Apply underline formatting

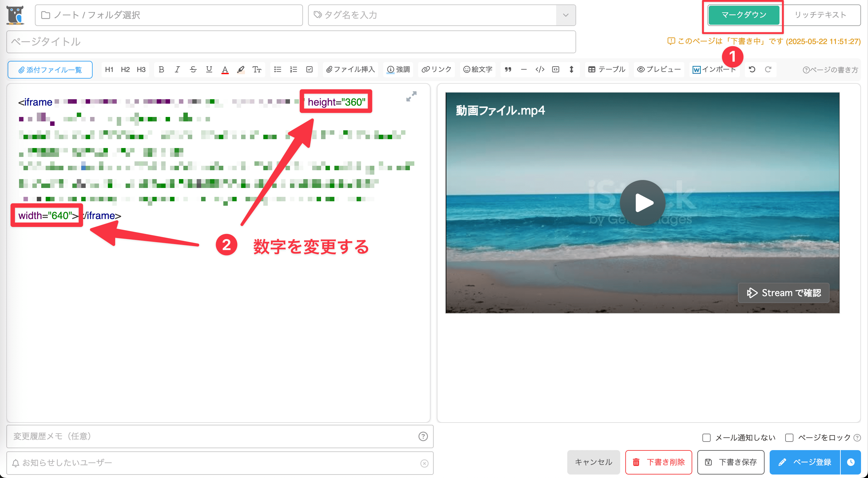point(209,70)
